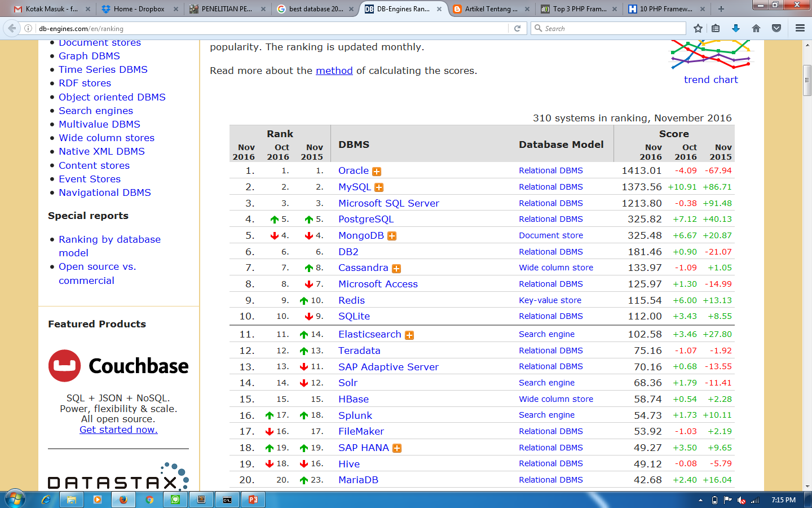Open the bookmarks list icon
Screen dimensions: 812x508
pos(716,28)
